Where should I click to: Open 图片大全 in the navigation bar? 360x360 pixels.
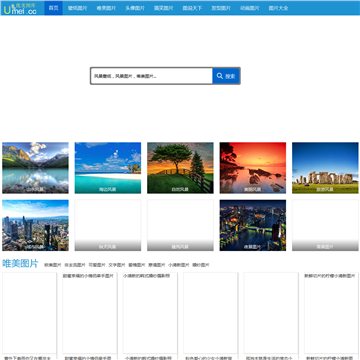click(x=278, y=8)
